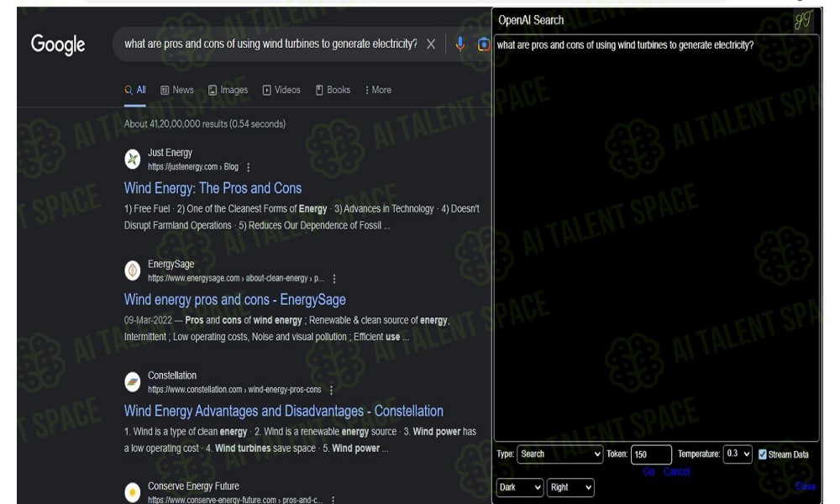Click the GT logo in OpenAI Search panel

click(x=804, y=20)
